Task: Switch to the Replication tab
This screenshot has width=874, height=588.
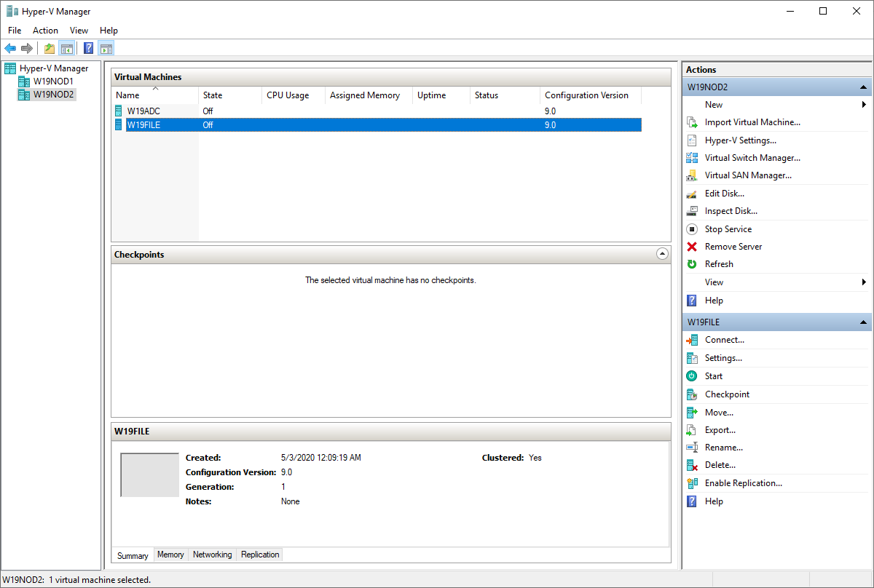Action: pyautogui.click(x=260, y=555)
